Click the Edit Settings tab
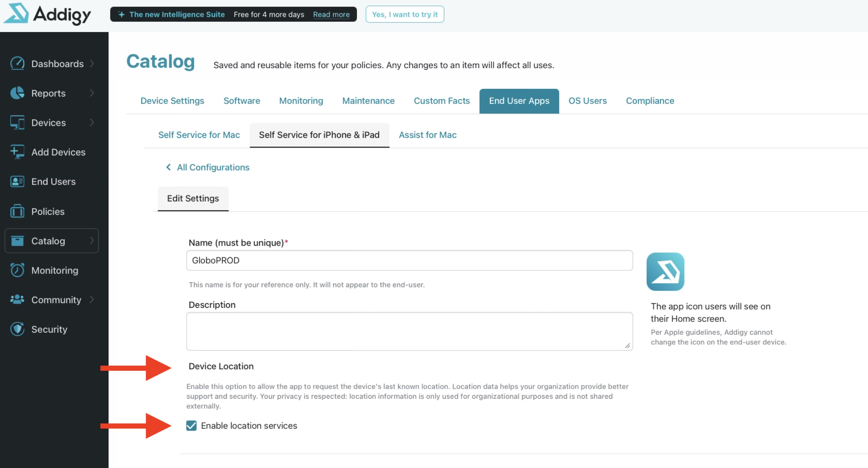 click(x=193, y=199)
